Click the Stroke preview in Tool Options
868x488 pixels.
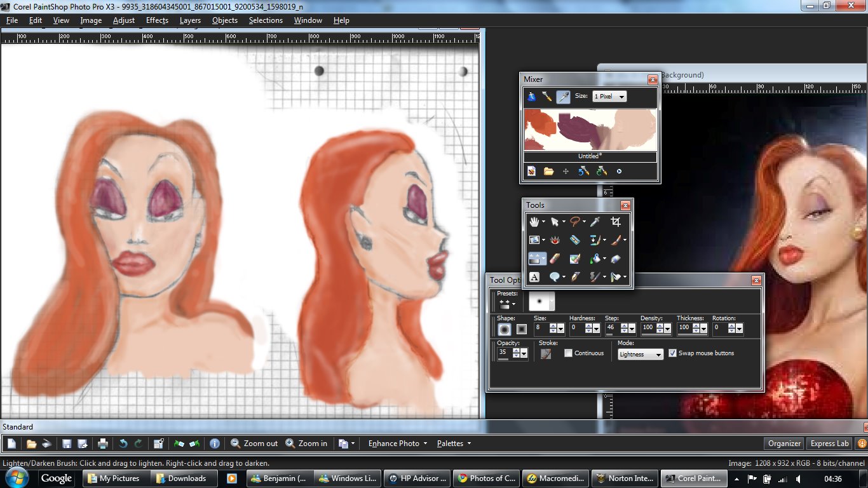546,354
